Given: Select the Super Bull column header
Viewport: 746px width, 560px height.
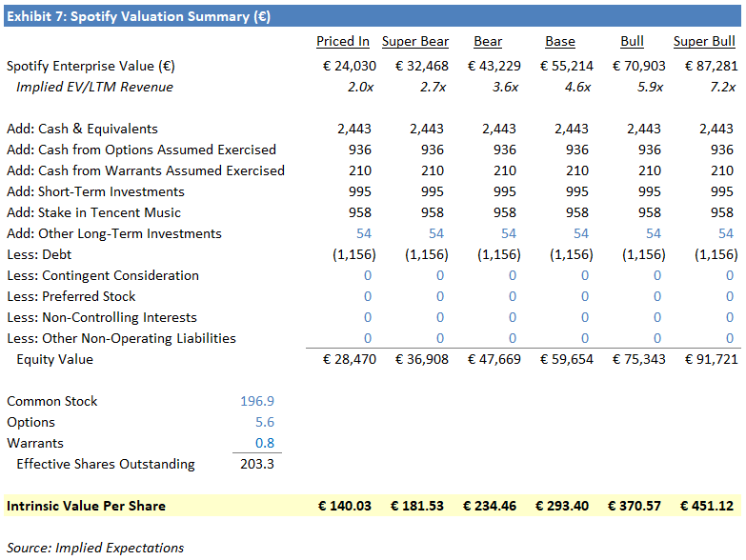Looking at the screenshot, I should (x=705, y=41).
